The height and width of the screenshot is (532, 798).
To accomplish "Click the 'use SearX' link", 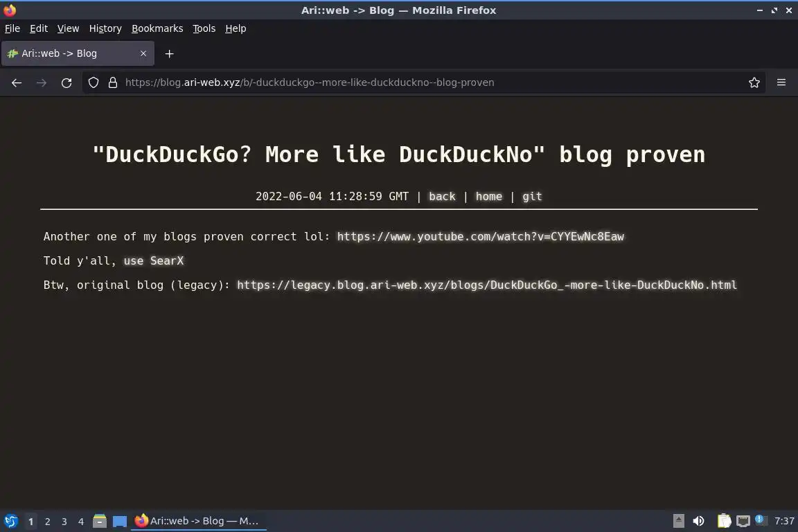I will 154,260.
